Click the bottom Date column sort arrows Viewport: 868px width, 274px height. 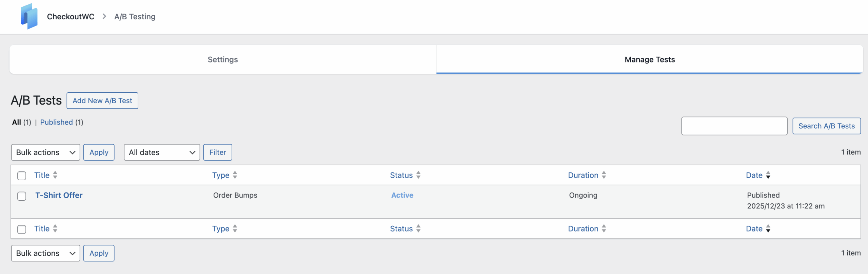(x=768, y=229)
